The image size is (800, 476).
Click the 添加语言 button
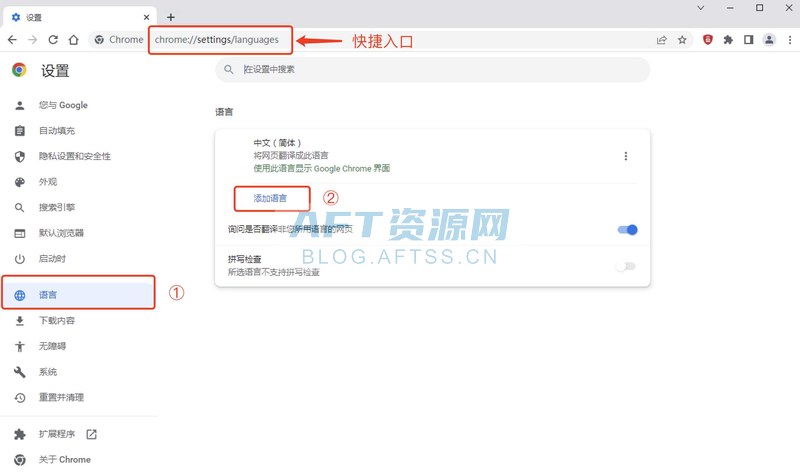click(x=271, y=199)
